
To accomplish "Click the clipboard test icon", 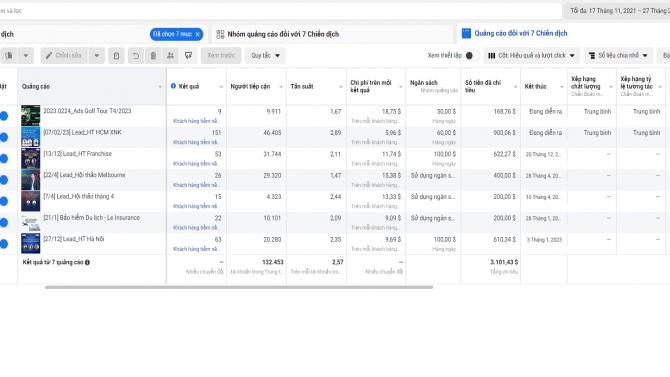I will coord(116,56).
